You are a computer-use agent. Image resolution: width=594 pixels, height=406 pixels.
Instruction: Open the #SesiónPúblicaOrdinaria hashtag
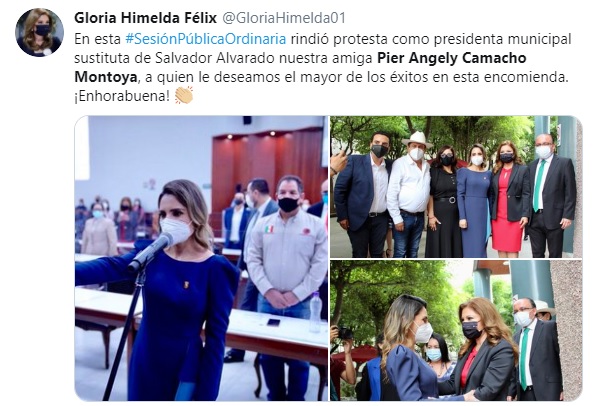coord(206,39)
